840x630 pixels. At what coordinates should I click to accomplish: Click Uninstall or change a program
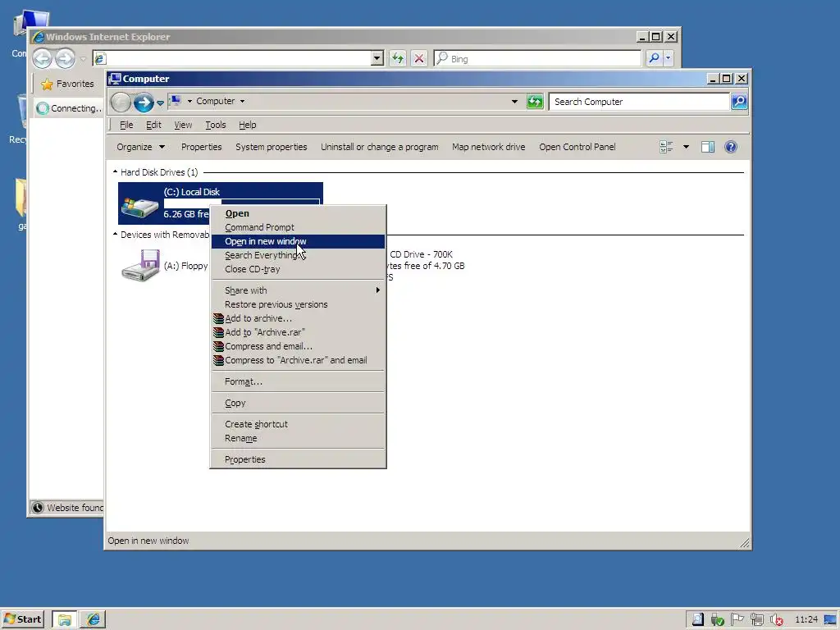[x=379, y=147]
